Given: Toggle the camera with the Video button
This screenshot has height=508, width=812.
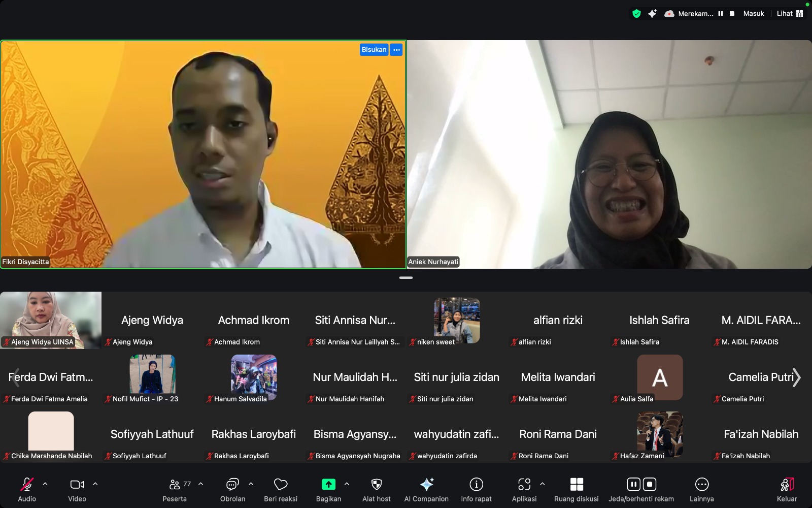Looking at the screenshot, I should pos(77,485).
